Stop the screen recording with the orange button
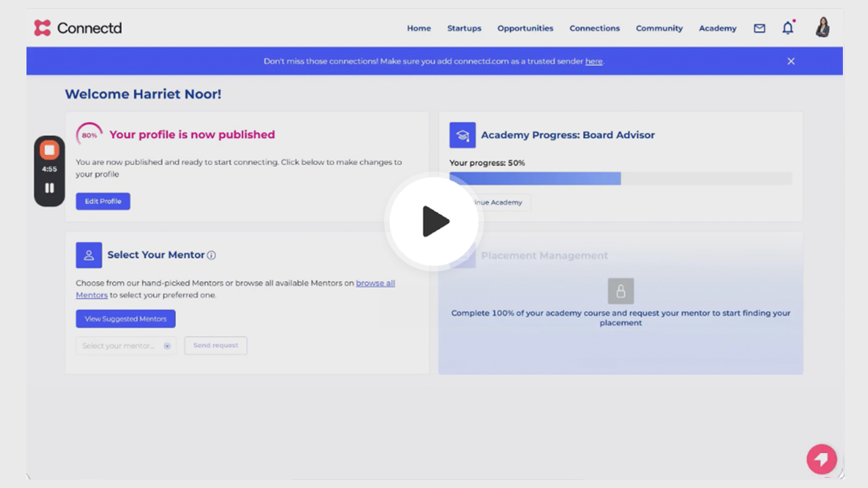 [50, 150]
